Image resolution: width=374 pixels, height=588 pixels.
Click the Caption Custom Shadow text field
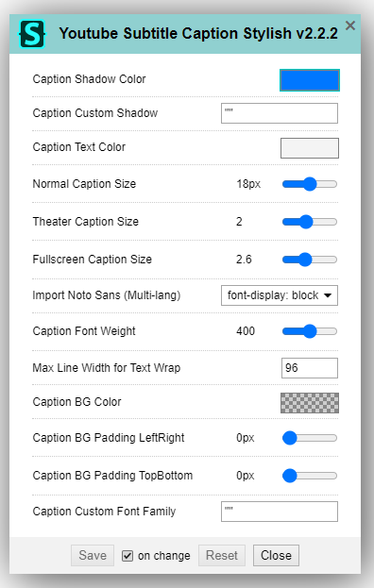[280, 113]
